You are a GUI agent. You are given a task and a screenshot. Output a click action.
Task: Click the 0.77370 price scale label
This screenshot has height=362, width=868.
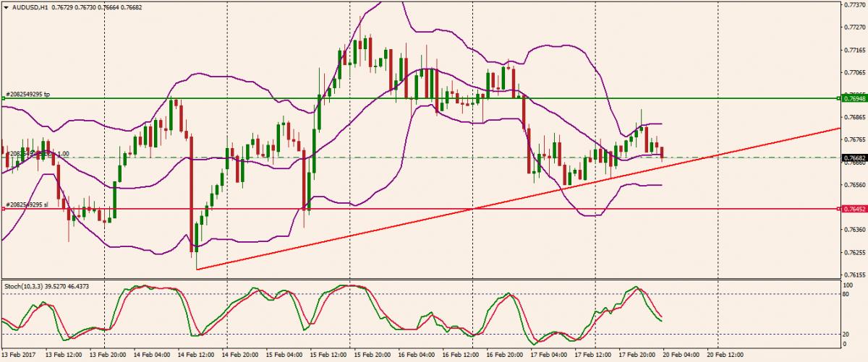[x=854, y=4]
